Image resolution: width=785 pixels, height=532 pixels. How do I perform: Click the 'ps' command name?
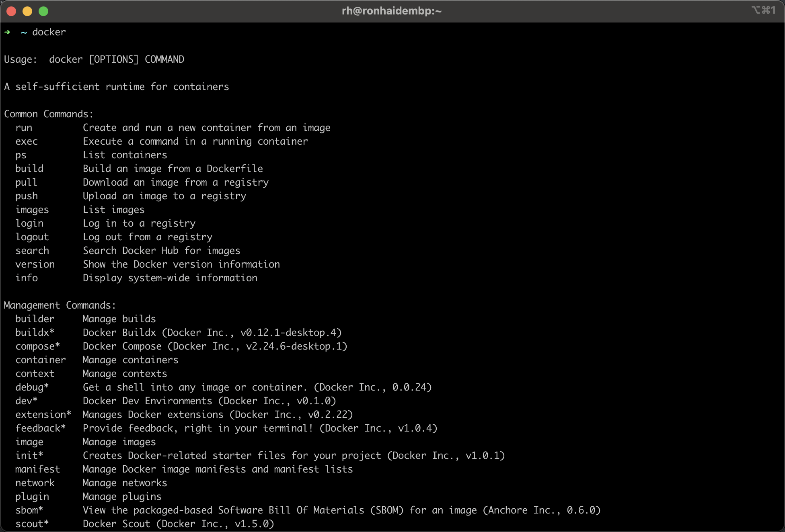tap(21, 156)
